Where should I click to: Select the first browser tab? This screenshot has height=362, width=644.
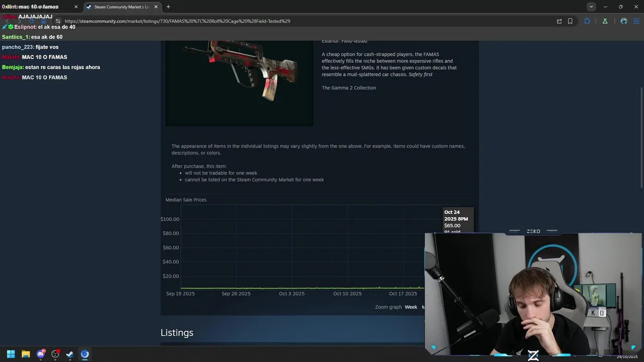pos(40,7)
